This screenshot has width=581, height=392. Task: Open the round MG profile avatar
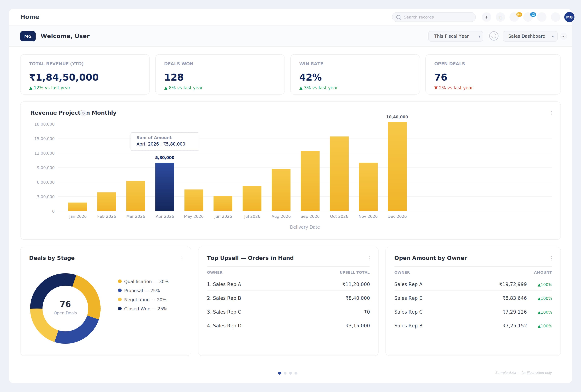(569, 17)
